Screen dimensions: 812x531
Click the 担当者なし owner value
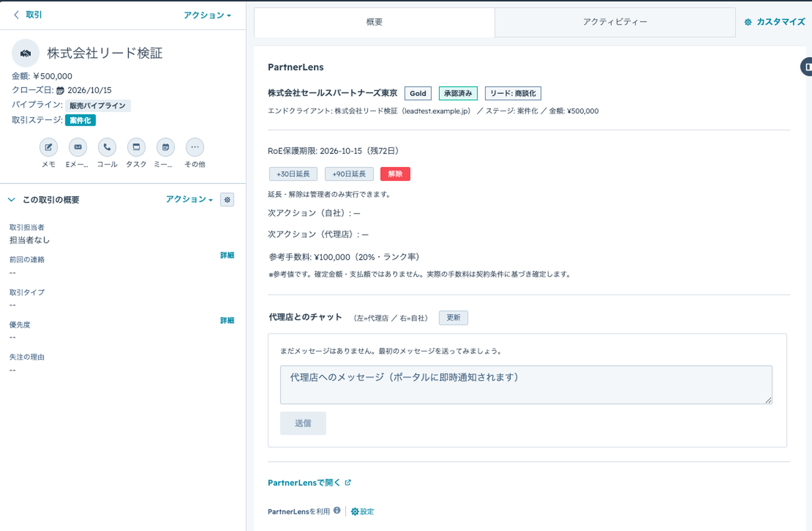(x=30, y=240)
